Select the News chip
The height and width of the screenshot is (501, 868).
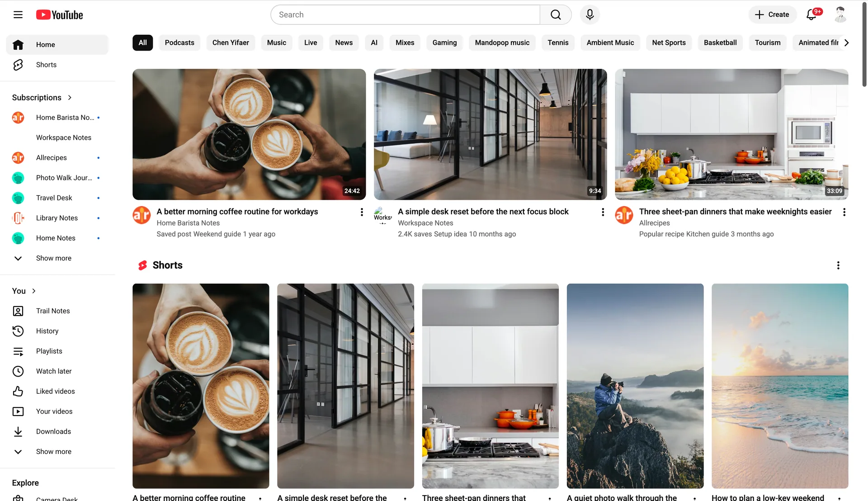(x=344, y=43)
